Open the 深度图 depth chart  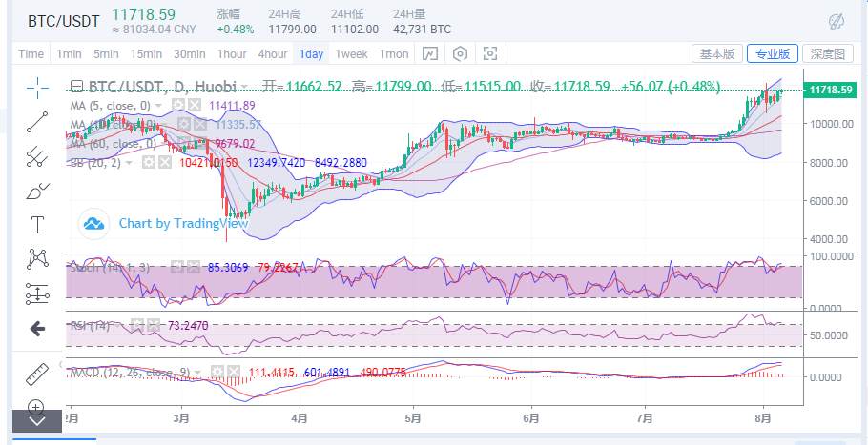click(826, 53)
